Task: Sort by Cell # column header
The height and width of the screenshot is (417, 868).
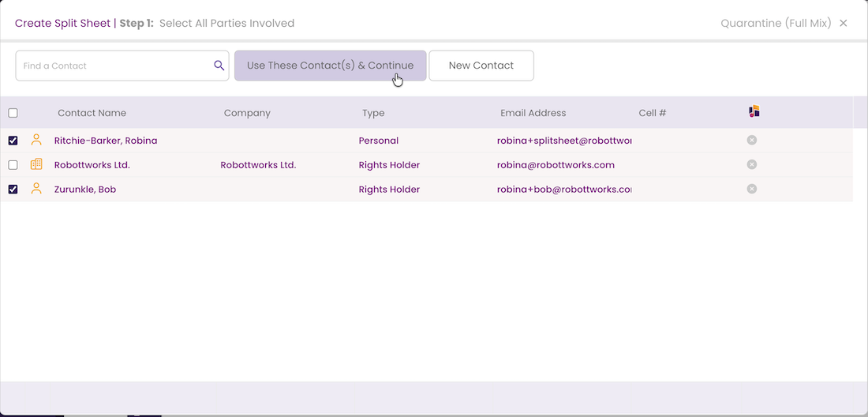Action: (x=652, y=113)
